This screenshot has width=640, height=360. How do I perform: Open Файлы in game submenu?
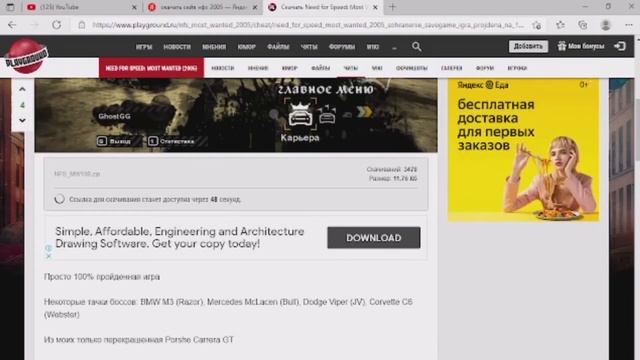click(320, 68)
